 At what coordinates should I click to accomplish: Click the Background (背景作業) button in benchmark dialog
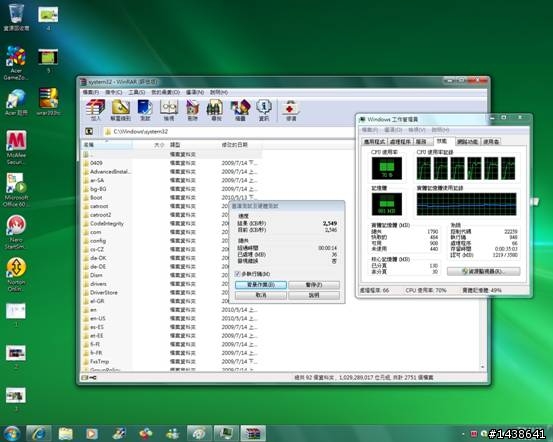click(261, 284)
